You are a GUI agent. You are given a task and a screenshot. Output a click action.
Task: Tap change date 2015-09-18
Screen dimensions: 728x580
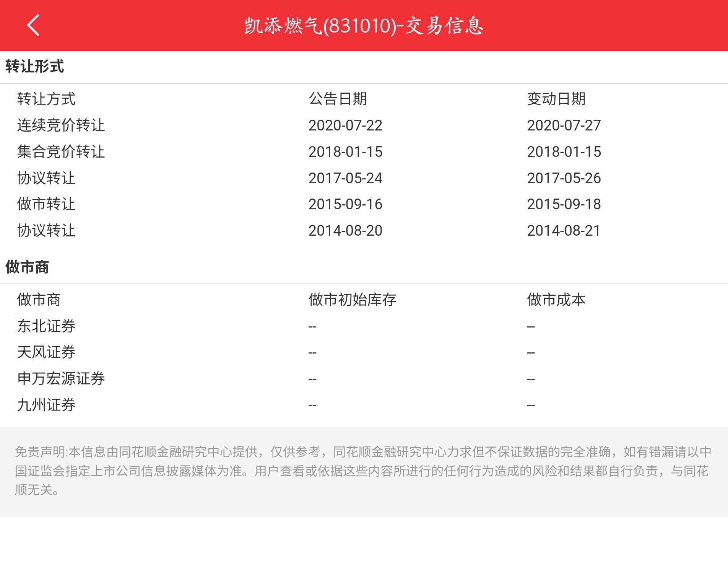coord(564,204)
